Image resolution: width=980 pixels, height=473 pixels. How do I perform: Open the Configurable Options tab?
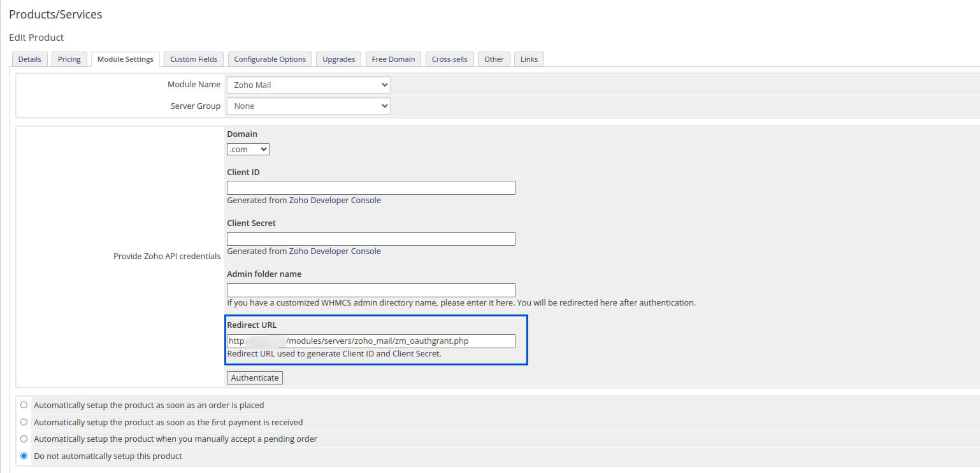coord(270,59)
